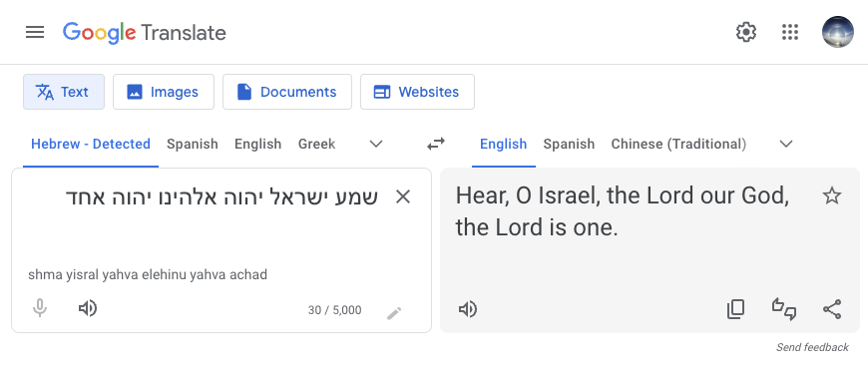Listen to the English translation
The image size is (868, 376).
[468, 309]
